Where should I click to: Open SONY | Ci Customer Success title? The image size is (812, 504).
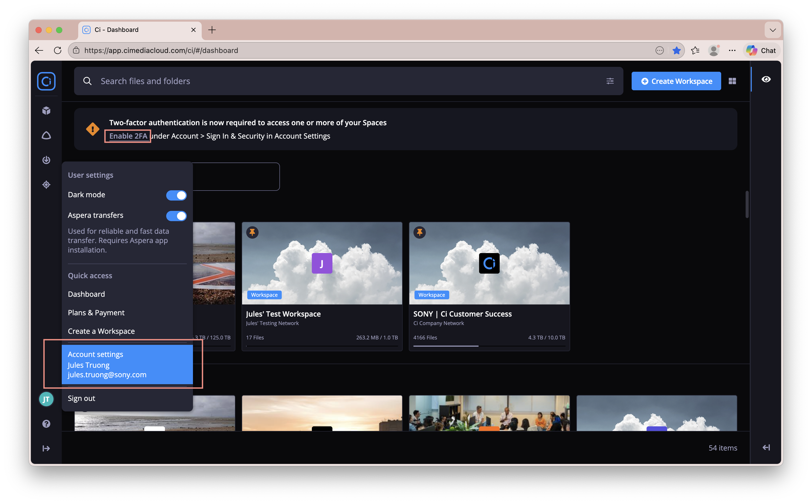click(462, 314)
